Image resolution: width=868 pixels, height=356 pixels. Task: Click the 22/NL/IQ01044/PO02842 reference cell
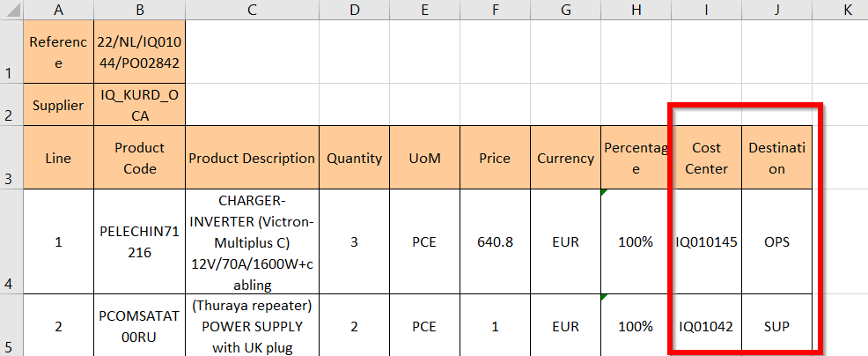(139, 52)
